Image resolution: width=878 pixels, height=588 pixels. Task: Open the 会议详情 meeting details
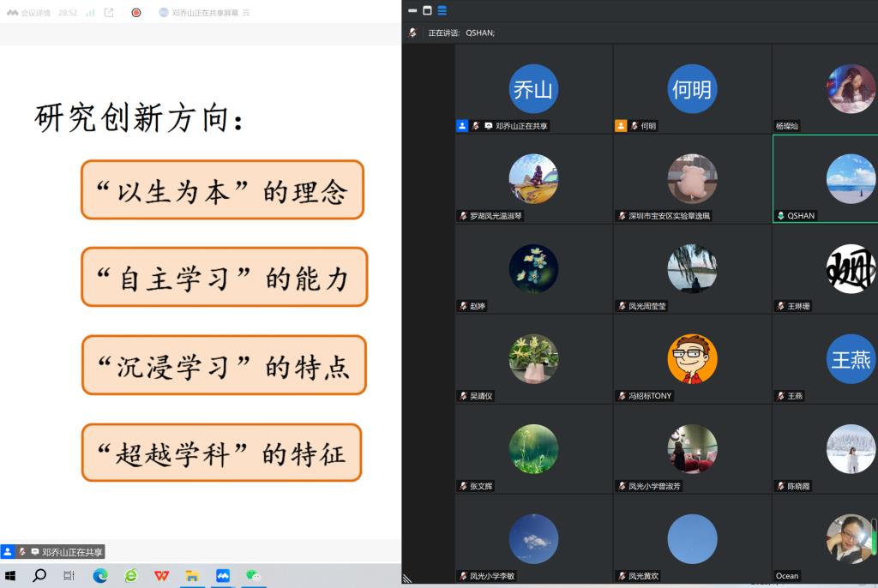(29, 12)
